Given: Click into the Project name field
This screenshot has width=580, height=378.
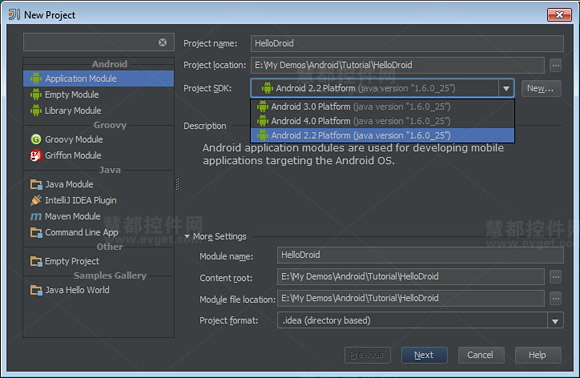Looking at the screenshot, I should point(407,43).
